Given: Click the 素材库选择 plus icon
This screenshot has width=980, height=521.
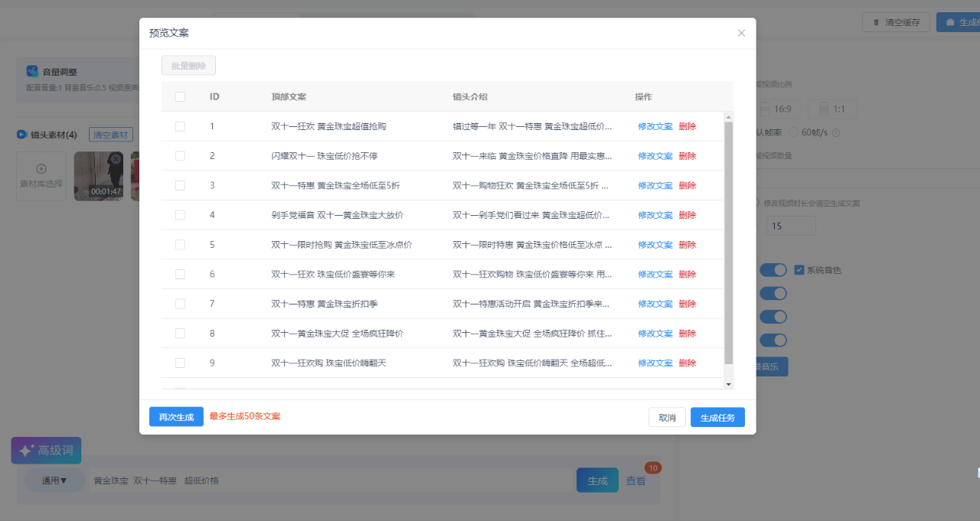Looking at the screenshot, I should click(41, 169).
